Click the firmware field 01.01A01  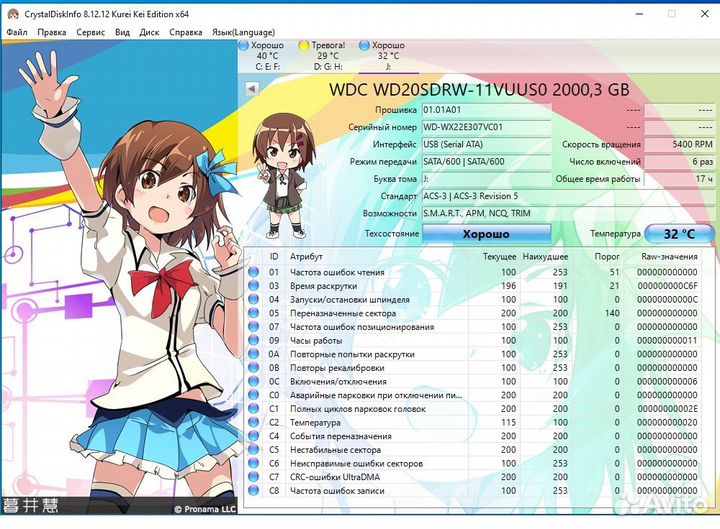[486, 110]
